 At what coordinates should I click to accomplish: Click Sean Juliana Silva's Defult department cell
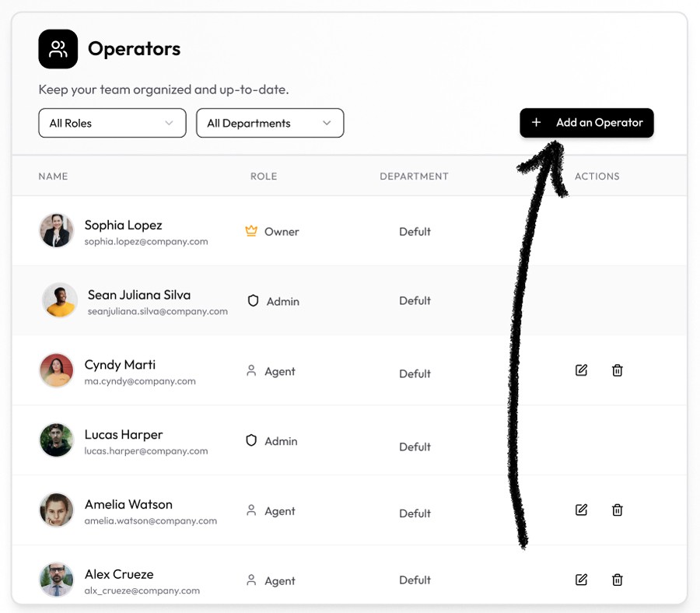pos(415,301)
